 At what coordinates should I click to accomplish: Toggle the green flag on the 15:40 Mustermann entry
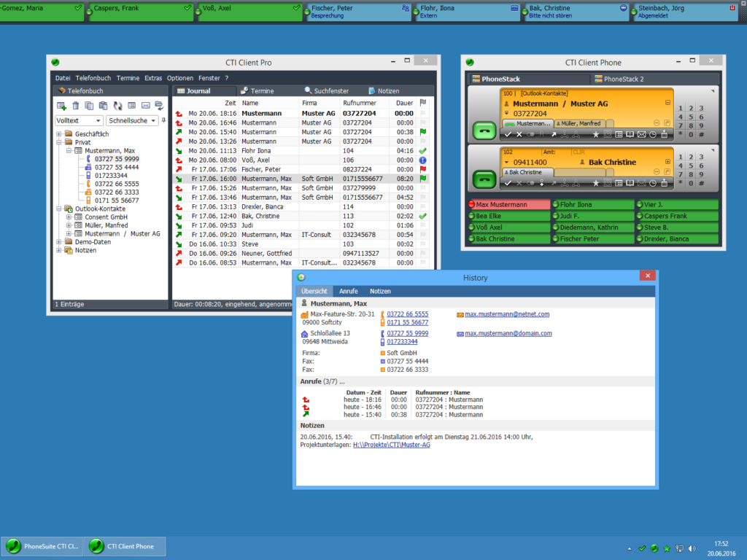pos(422,132)
